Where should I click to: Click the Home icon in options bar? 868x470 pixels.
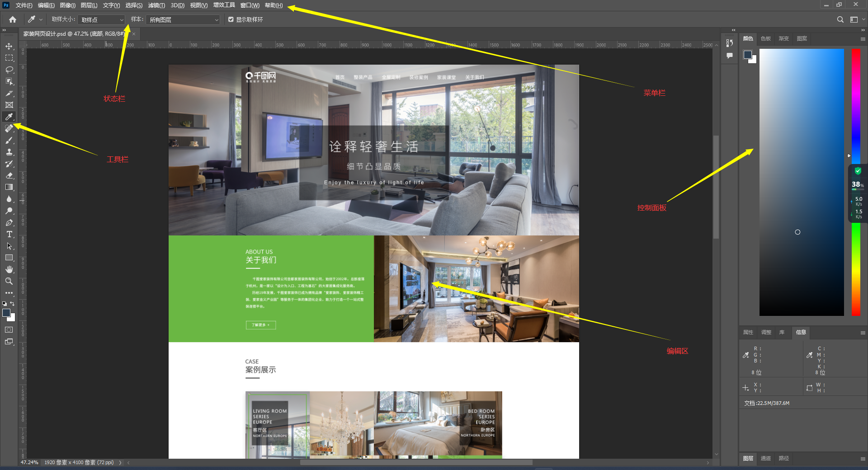point(13,19)
